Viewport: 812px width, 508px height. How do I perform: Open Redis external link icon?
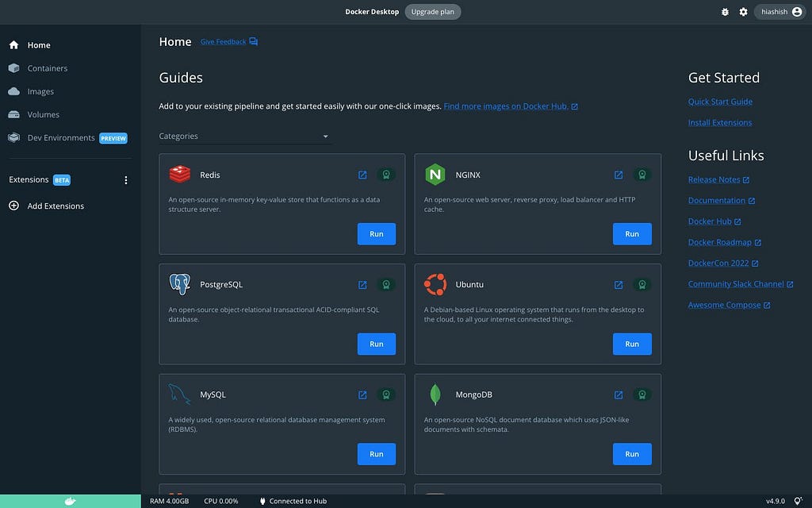tap(362, 175)
